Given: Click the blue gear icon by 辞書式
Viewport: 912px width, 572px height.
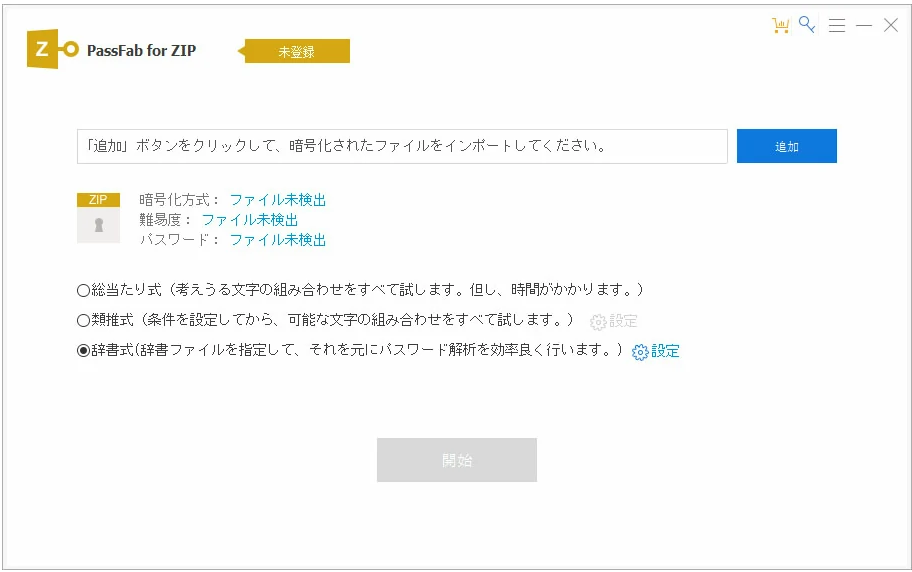Looking at the screenshot, I should point(640,352).
